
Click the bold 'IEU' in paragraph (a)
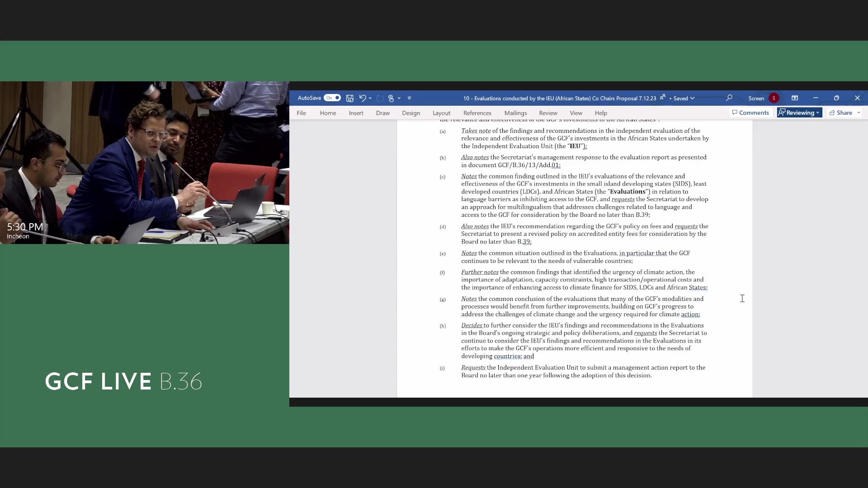pos(575,146)
